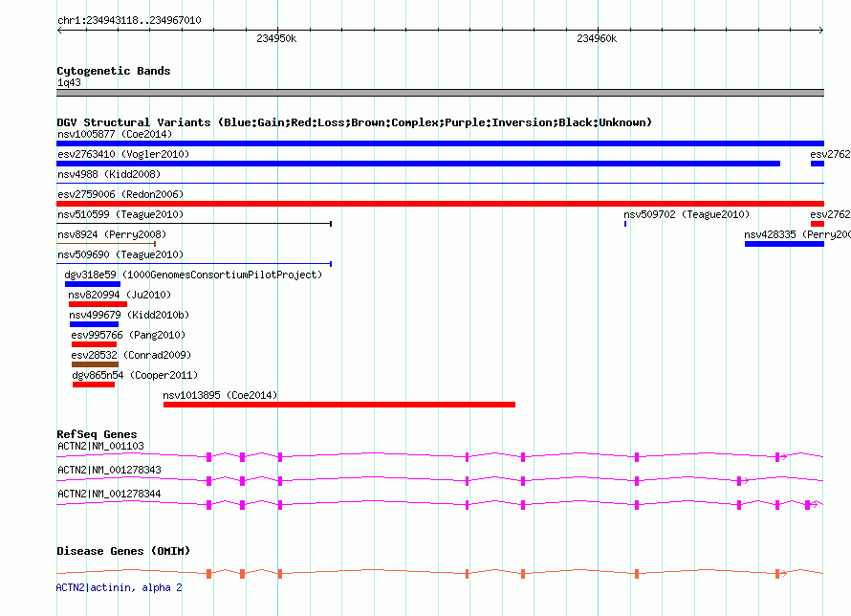Viewport: 851px width, 616px height.
Task: Click the nsv820994 (Ju2010) red bar
Action: (98, 304)
